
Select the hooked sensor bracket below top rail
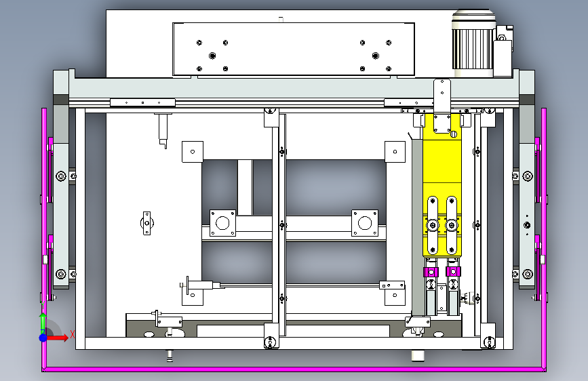(163, 130)
